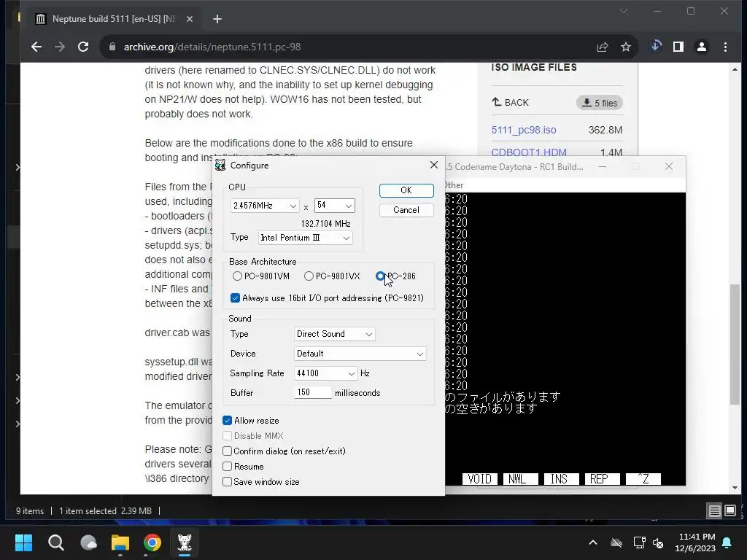The height and width of the screenshot is (560, 747).
Task: View site information lock icon
Action: (x=112, y=47)
